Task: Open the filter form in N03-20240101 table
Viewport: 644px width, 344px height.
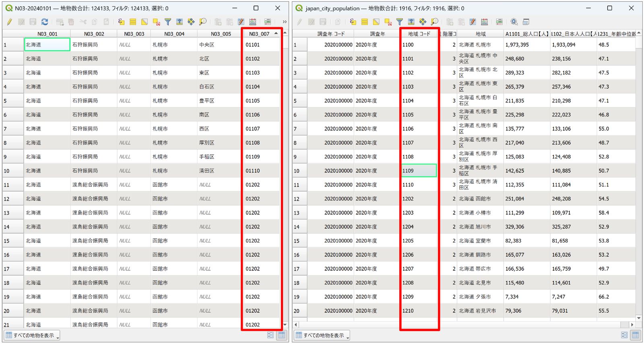Action: (168, 22)
